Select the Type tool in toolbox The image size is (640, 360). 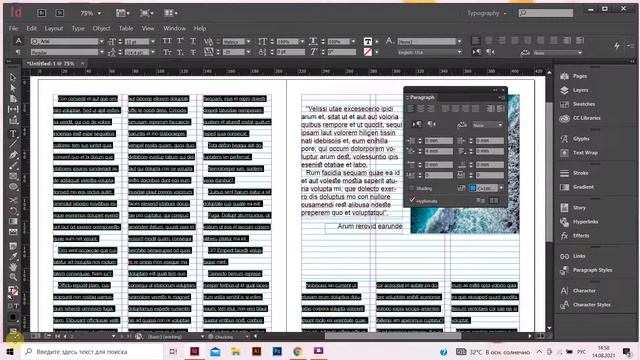click(13, 133)
